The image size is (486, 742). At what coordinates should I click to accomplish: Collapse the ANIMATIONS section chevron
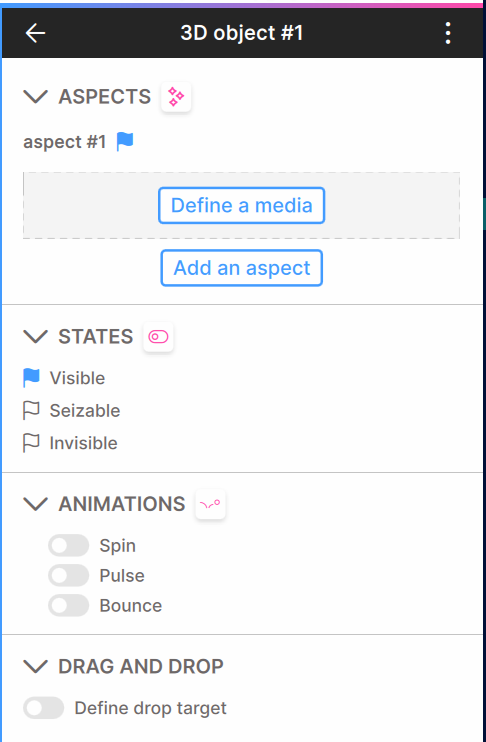pyautogui.click(x=35, y=504)
